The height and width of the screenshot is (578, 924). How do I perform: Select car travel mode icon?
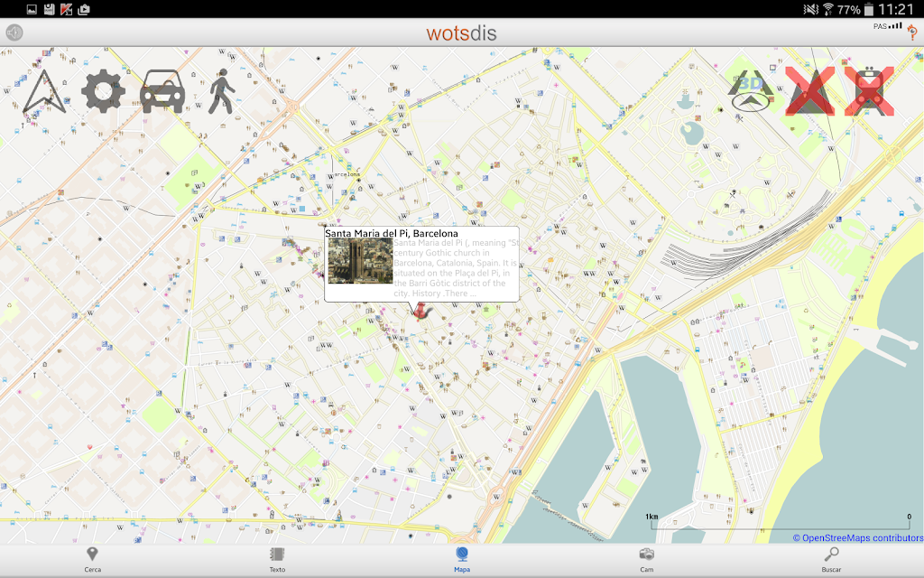(x=162, y=91)
